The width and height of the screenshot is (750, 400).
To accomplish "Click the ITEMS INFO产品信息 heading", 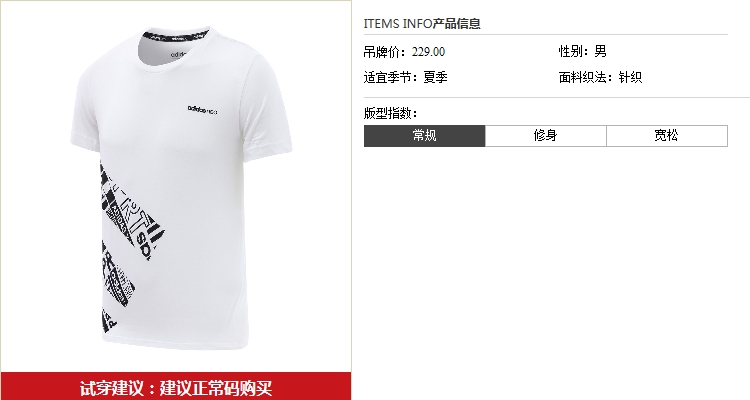I will [422, 23].
